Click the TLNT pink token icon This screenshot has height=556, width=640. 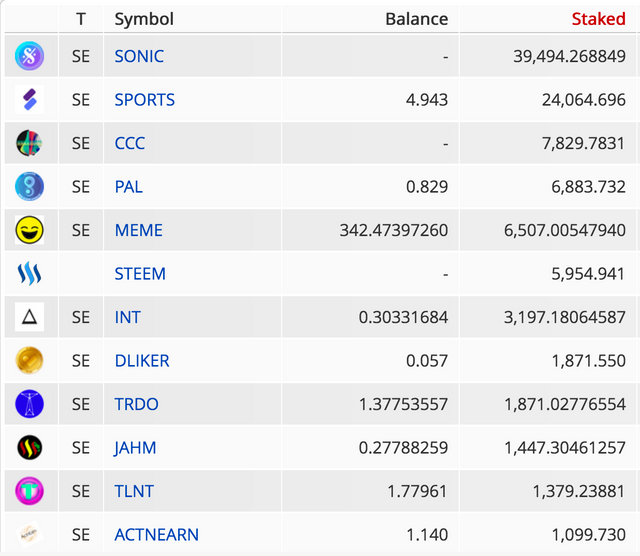point(29,491)
